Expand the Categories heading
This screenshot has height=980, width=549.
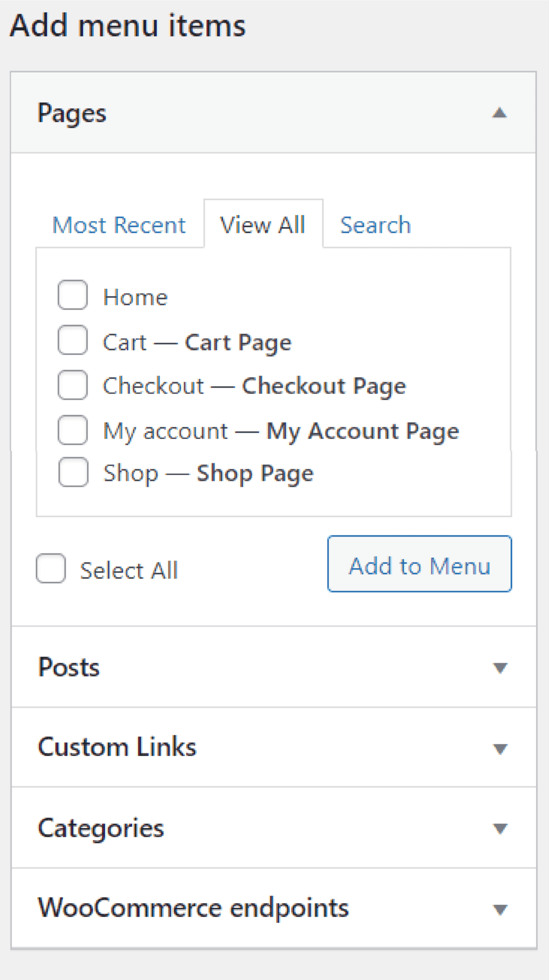(x=101, y=828)
